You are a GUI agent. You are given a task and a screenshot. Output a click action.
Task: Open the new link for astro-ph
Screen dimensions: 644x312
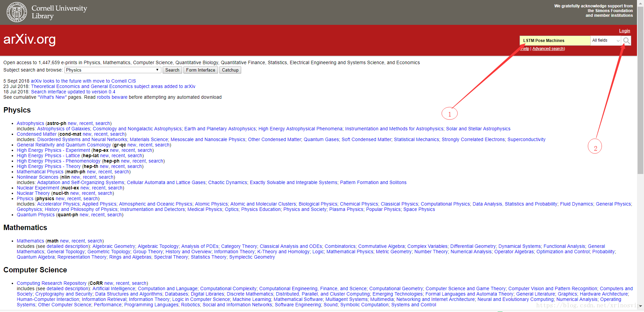coord(72,123)
